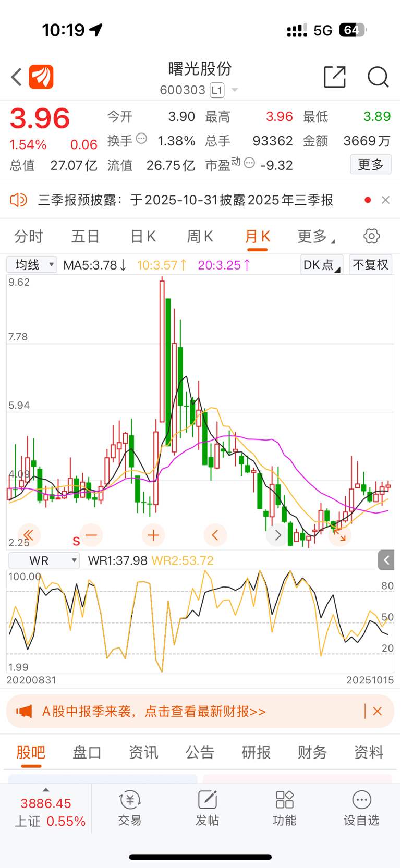Tap stock code 600303
Image resolution: width=401 pixels, height=868 pixels.
coord(183,90)
